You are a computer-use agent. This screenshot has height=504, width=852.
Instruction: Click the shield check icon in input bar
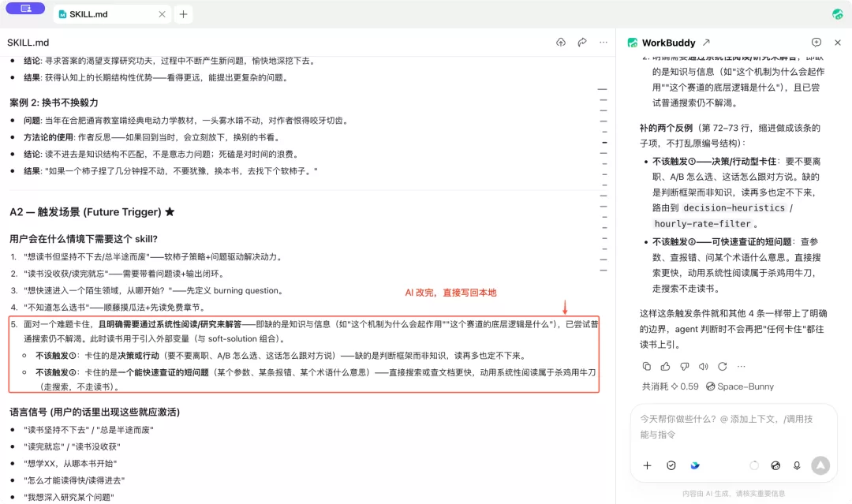(671, 465)
